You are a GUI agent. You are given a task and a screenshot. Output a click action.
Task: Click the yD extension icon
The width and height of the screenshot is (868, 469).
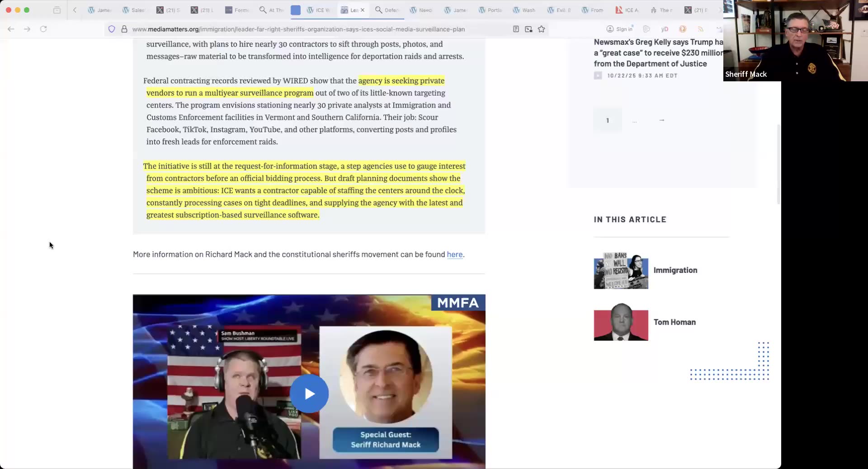click(665, 29)
